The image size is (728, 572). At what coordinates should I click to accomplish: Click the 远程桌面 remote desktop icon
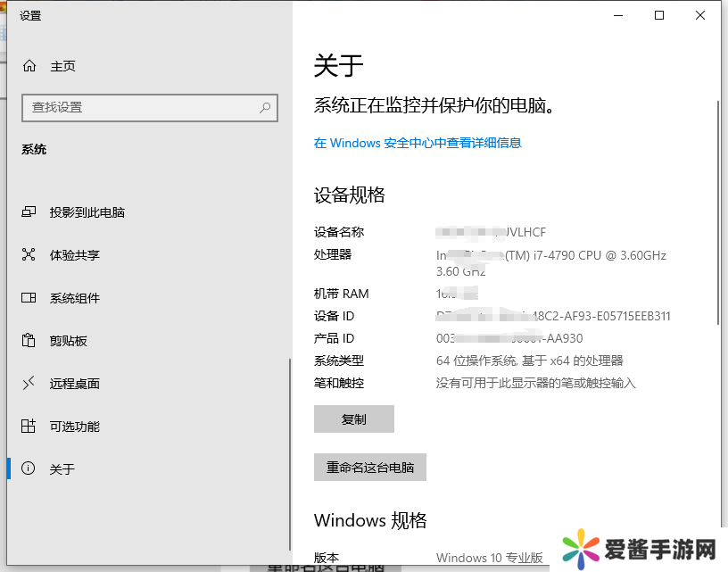pyautogui.click(x=29, y=384)
